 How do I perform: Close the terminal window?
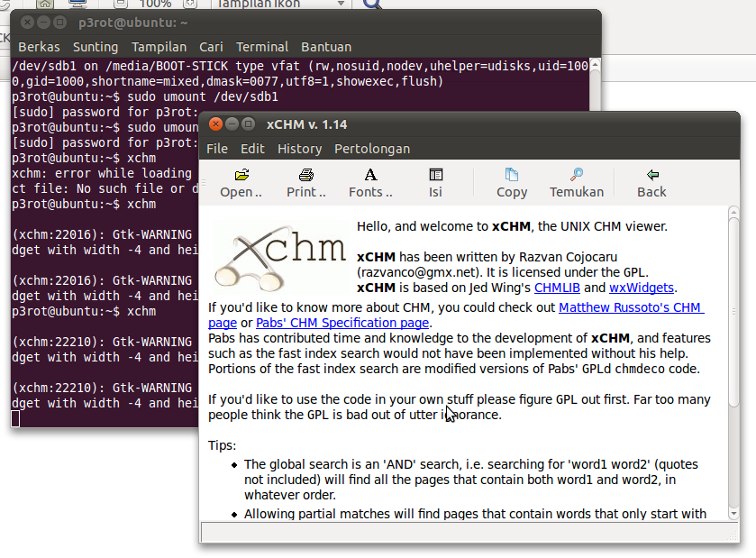click(27, 23)
